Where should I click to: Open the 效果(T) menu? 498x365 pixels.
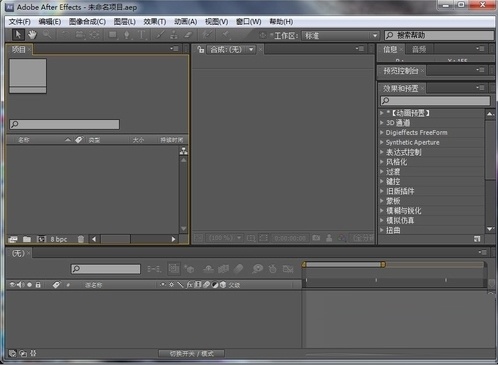coord(155,22)
